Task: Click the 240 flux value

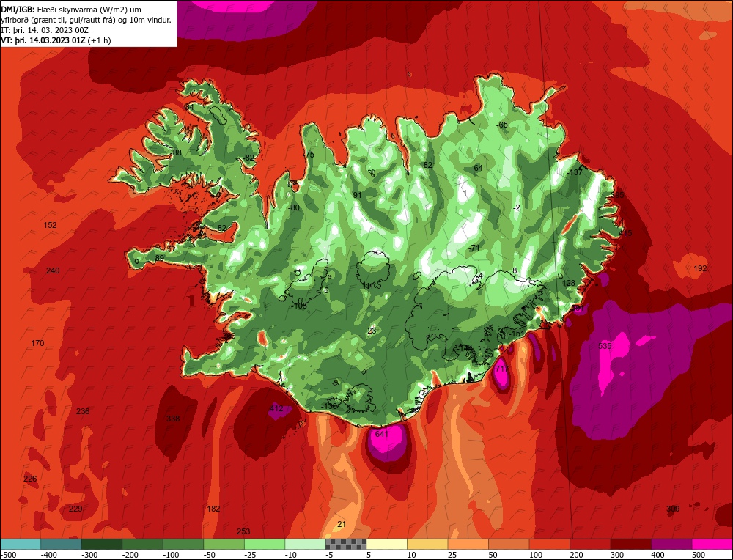Action: [x=53, y=270]
